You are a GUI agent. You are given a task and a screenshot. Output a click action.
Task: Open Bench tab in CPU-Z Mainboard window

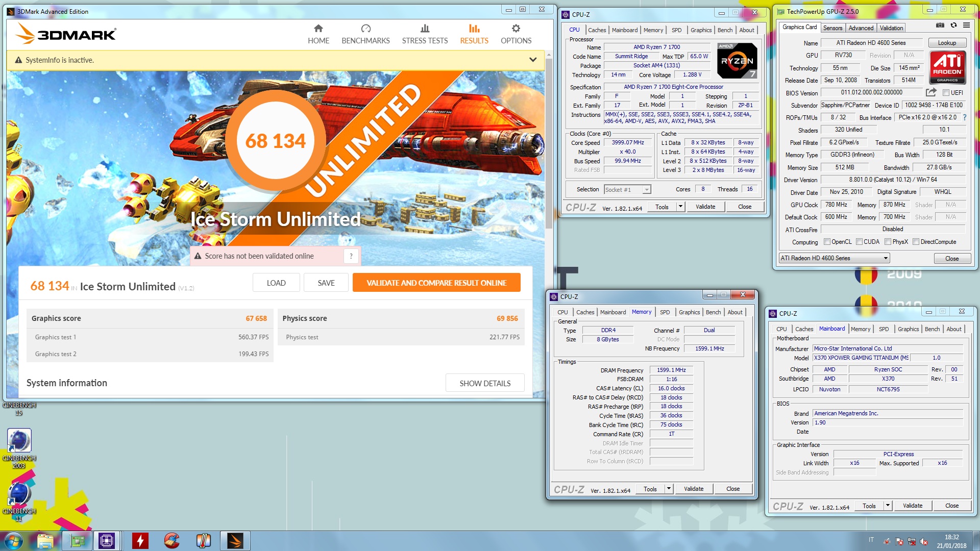tap(932, 329)
